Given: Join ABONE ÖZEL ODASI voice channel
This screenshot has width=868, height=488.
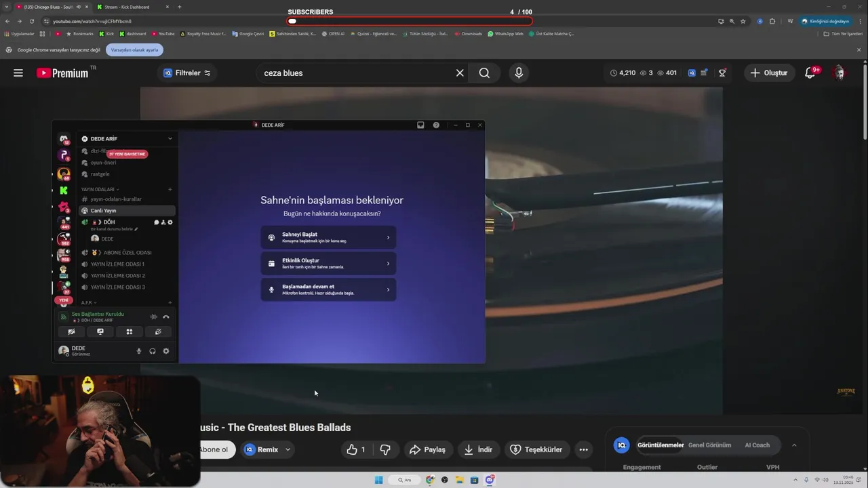Looking at the screenshot, I should [125, 253].
